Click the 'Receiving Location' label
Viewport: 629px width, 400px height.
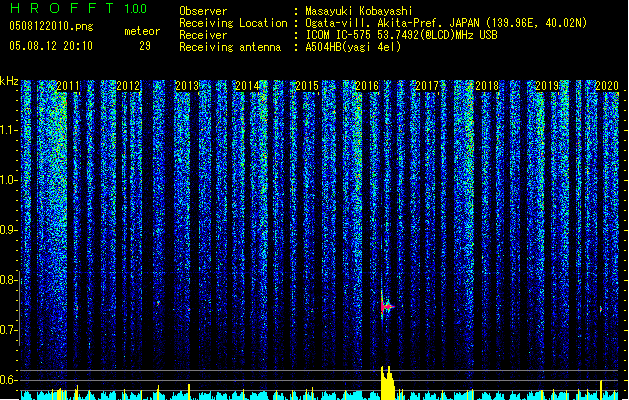(x=233, y=23)
